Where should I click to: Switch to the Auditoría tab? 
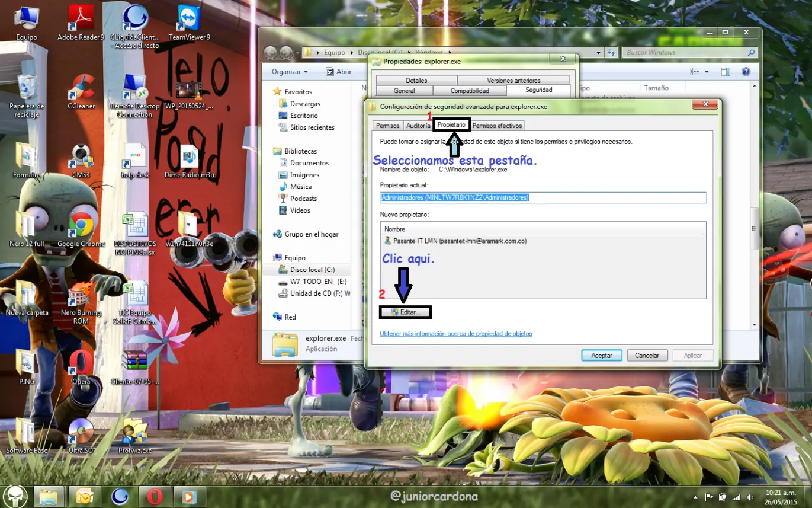[418, 126]
